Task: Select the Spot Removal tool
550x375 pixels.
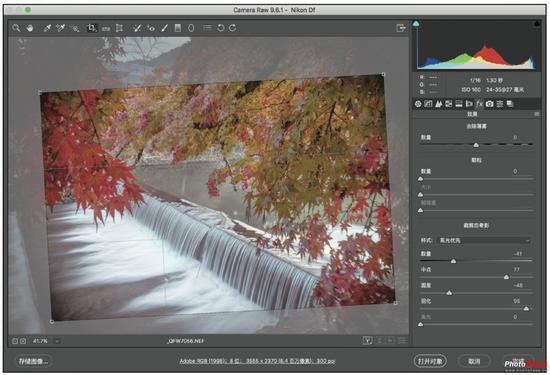Action: point(137,28)
